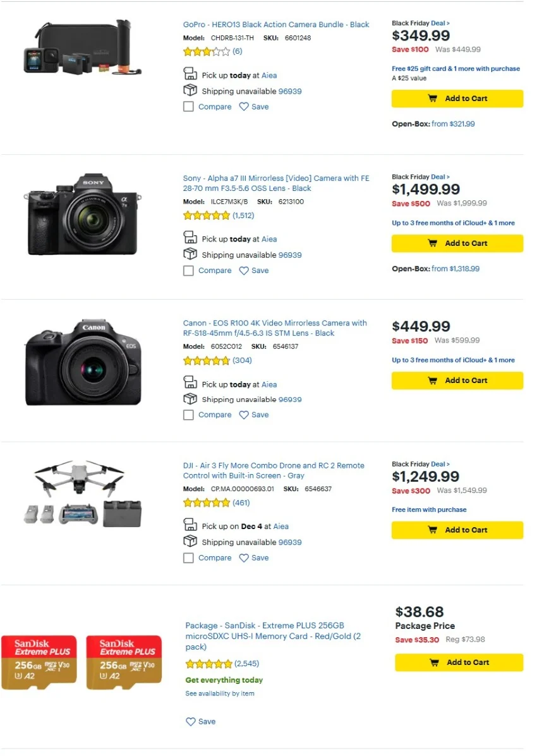The height and width of the screenshot is (756, 537).
Task: Tick the Compare checkbox for Sony Alpha a7 III
Action: coord(188,271)
